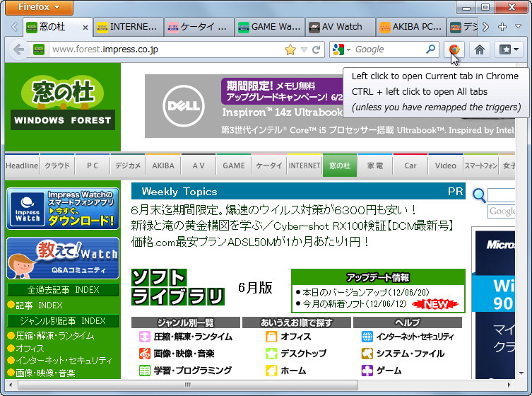The image size is (532, 396).
Task: Open the PC navigation item
Action: [x=93, y=165]
